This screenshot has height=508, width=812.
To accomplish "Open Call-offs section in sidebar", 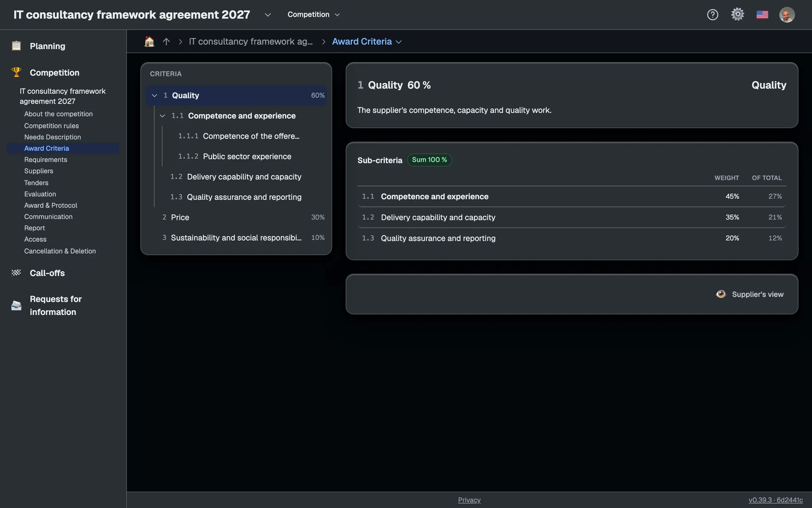I will click(x=47, y=273).
